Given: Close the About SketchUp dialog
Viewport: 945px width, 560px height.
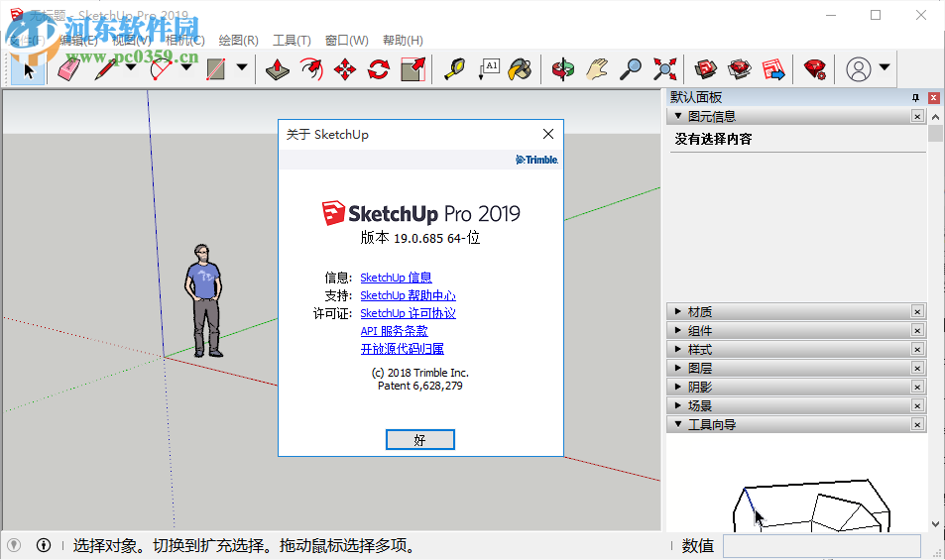Looking at the screenshot, I should click(x=547, y=134).
